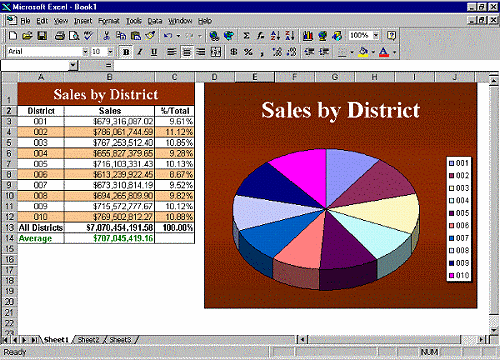Click the Cut scissors icon
500x360 pixels.
pos(106,36)
